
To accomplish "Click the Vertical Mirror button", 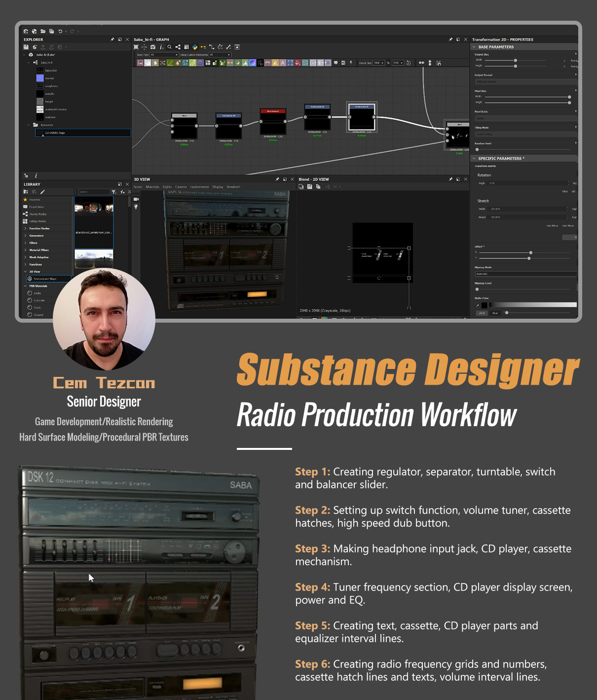I will click(x=568, y=225).
